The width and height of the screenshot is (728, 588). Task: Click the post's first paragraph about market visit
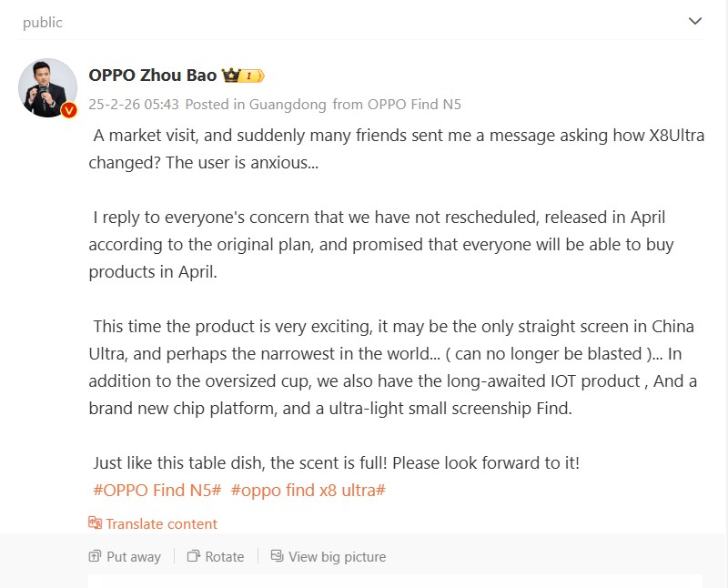[x=396, y=149]
